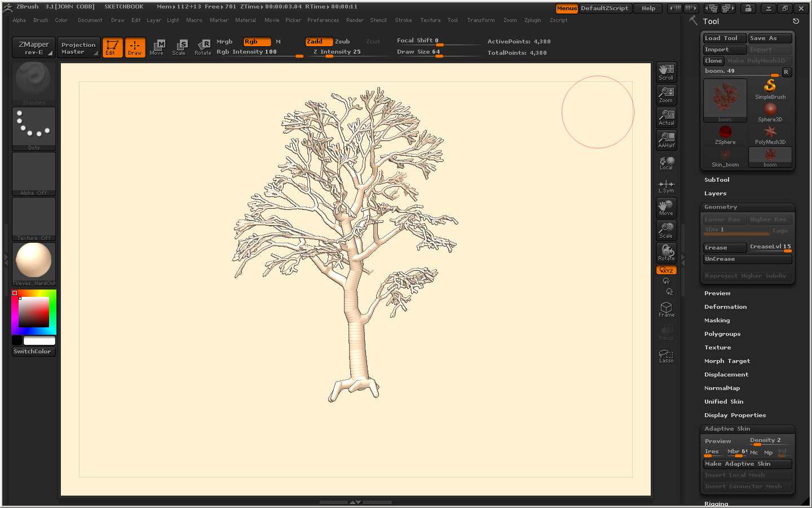Toggle the Menus button
The image size is (812, 508).
(x=567, y=8)
